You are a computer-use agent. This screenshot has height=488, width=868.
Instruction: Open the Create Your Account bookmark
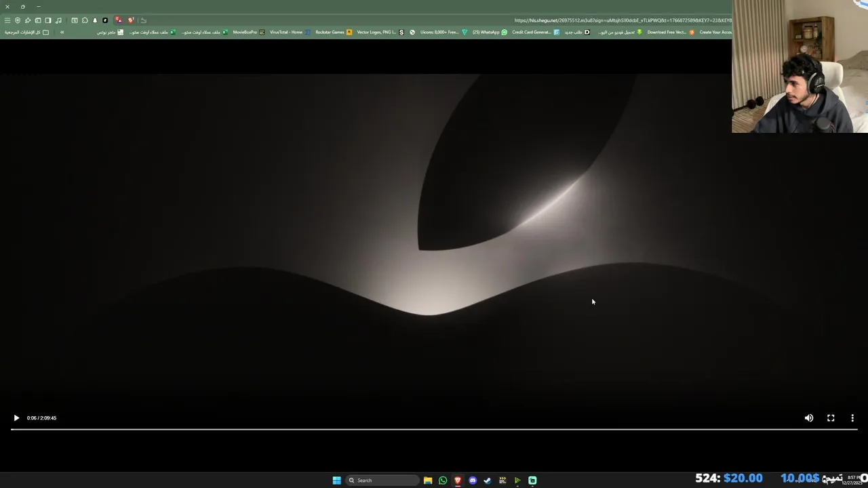[715, 32]
